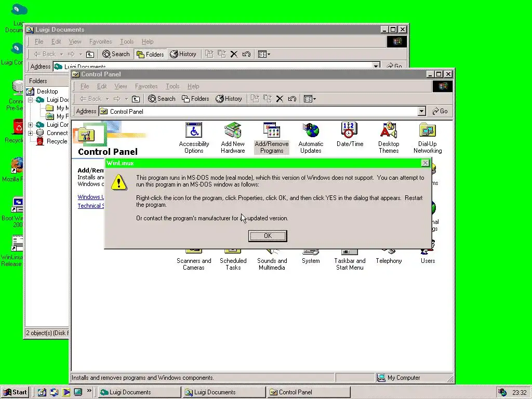
Task: Click the Go button in Control Panel
Action: click(x=440, y=111)
